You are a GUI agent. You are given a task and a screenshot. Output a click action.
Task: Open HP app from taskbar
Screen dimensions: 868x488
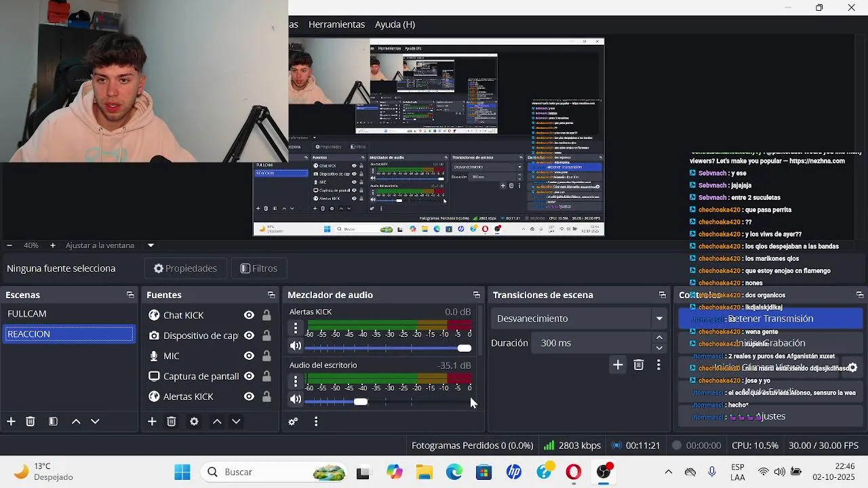[x=514, y=472]
